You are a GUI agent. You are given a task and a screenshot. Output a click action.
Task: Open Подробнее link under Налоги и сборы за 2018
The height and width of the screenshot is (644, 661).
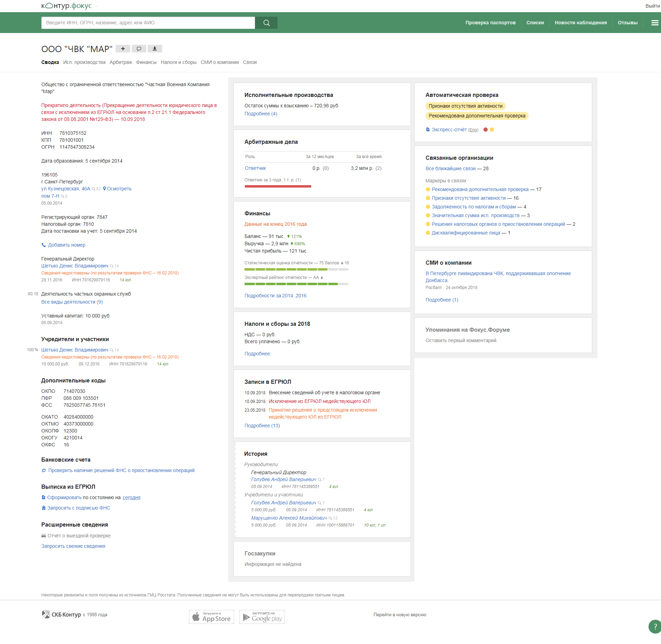(257, 354)
